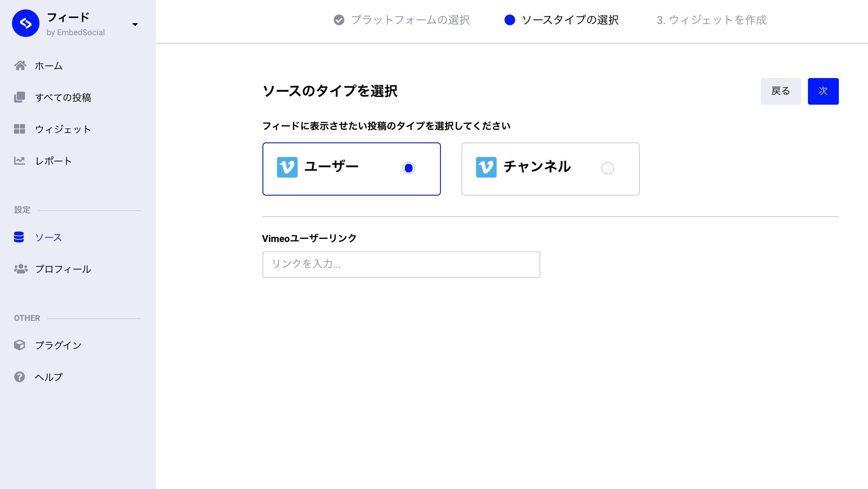Image resolution: width=868 pixels, height=489 pixels.
Task: Choose the チャンネル Vimeo source card
Action: [x=550, y=169]
